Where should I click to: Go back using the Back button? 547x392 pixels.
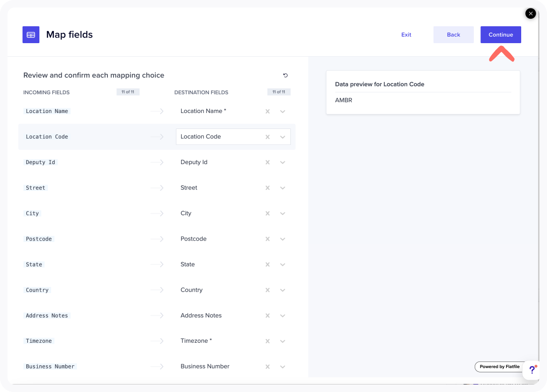click(453, 35)
